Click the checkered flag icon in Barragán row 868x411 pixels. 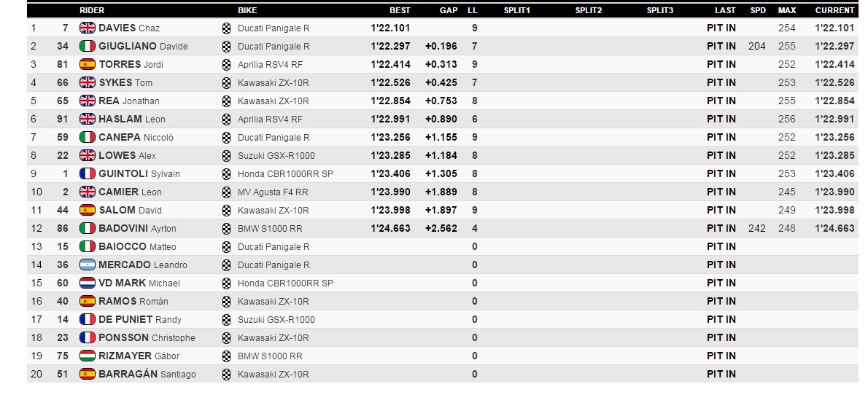pyautogui.click(x=226, y=374)
